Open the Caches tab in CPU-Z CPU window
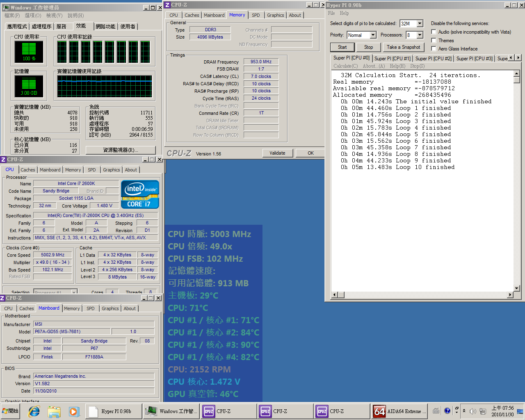 (x=28, y=170)
